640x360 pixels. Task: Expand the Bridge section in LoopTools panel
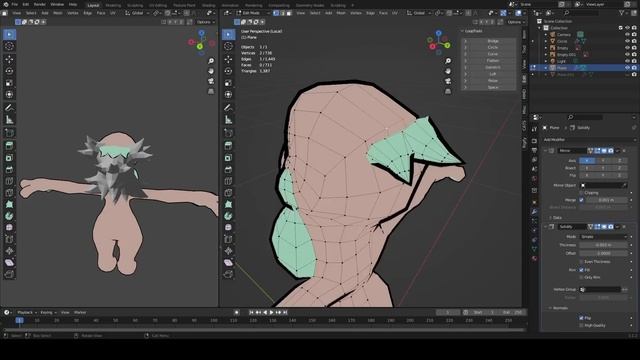tap(465, 41)
